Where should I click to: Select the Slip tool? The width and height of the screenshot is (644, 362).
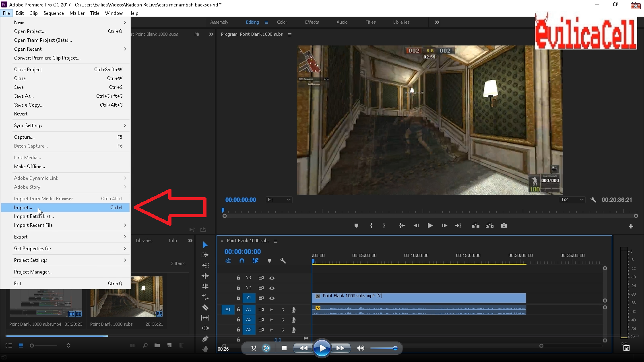pos(205,318)
